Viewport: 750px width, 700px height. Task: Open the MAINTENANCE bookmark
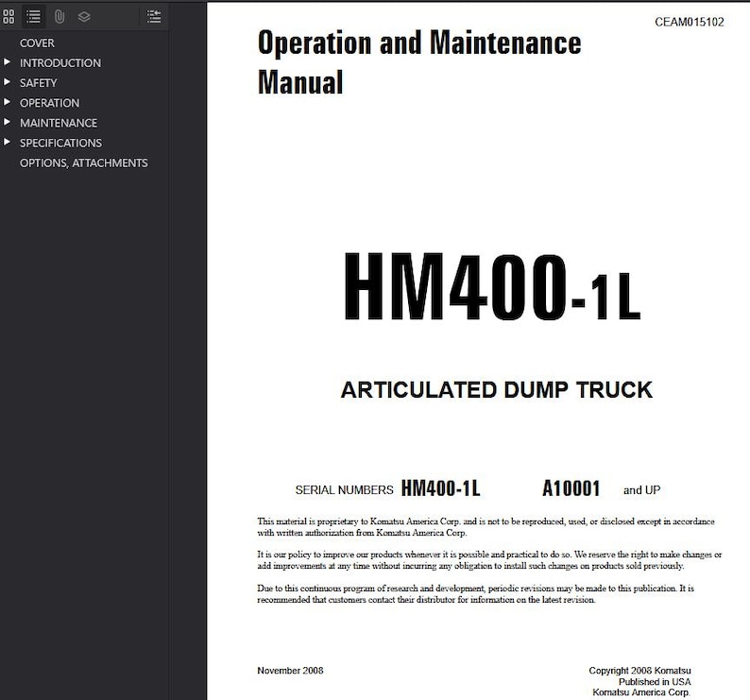59,123
